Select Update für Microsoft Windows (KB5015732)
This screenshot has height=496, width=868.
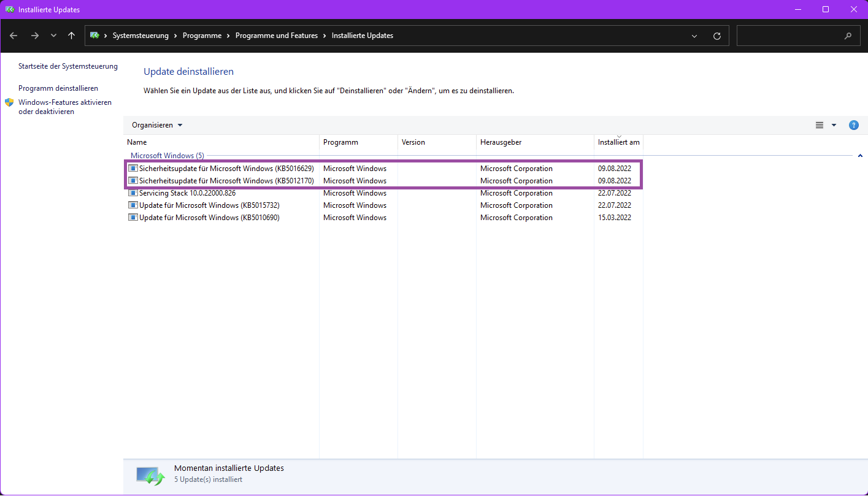(384, 205)
